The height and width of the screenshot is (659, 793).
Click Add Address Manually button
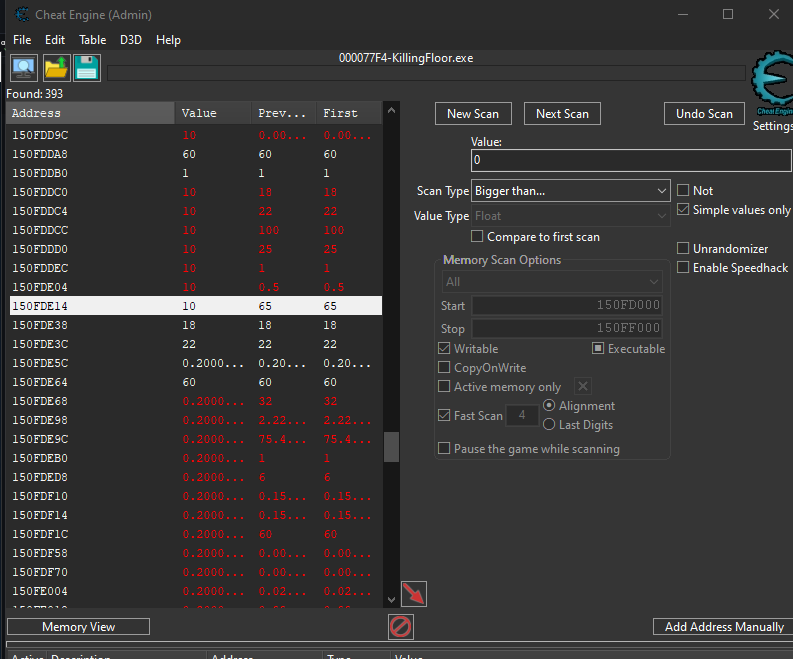[724, 627]
